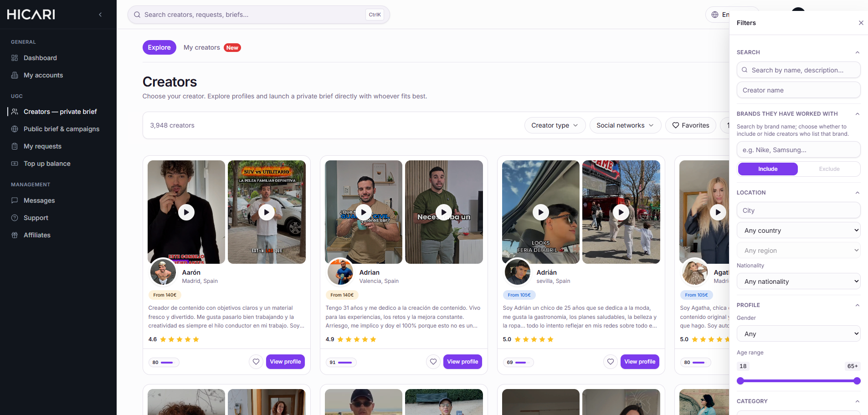
Task: Click the My requests clipboard icon
Action: pyautogui.click(x=15, y=146)
